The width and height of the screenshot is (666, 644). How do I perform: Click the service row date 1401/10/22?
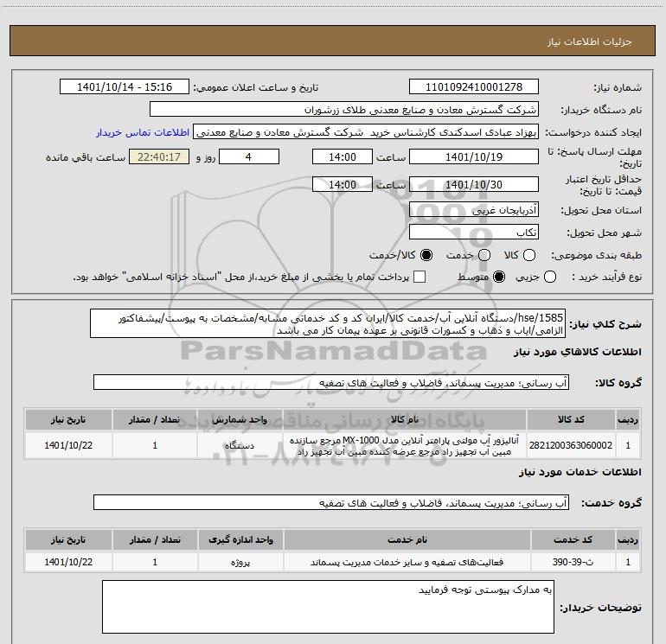(x=68, y=562)
